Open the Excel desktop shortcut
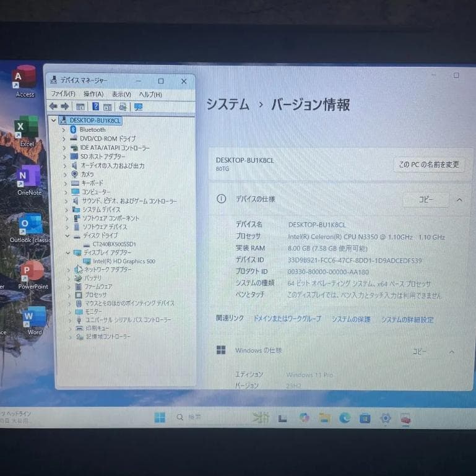Screen dimensions: 476x476 (26, 131)
